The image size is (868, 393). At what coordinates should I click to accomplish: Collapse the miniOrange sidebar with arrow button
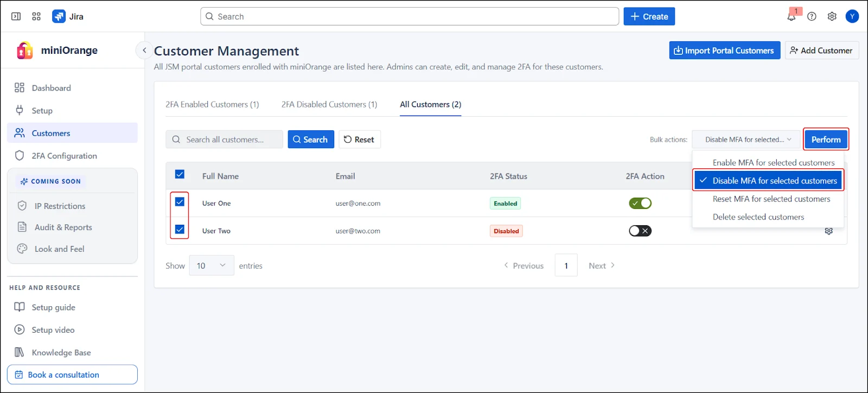pos(144,50)
